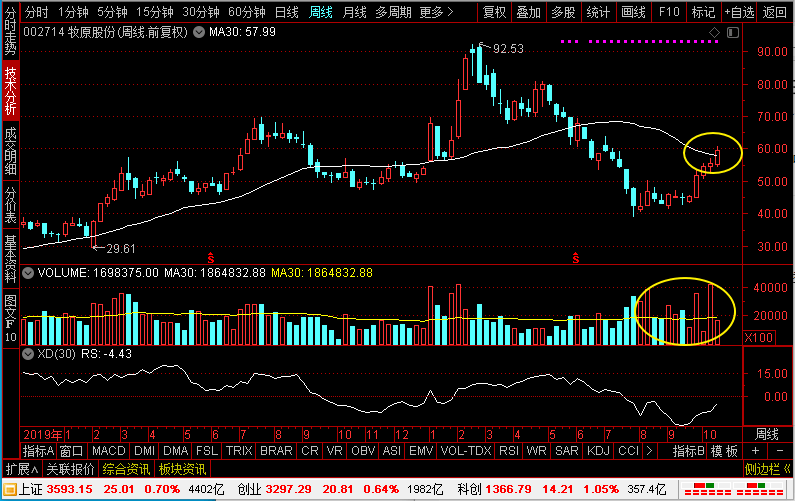Click the orange window icon beside 上证
The image size is (795, 501).
10,490
